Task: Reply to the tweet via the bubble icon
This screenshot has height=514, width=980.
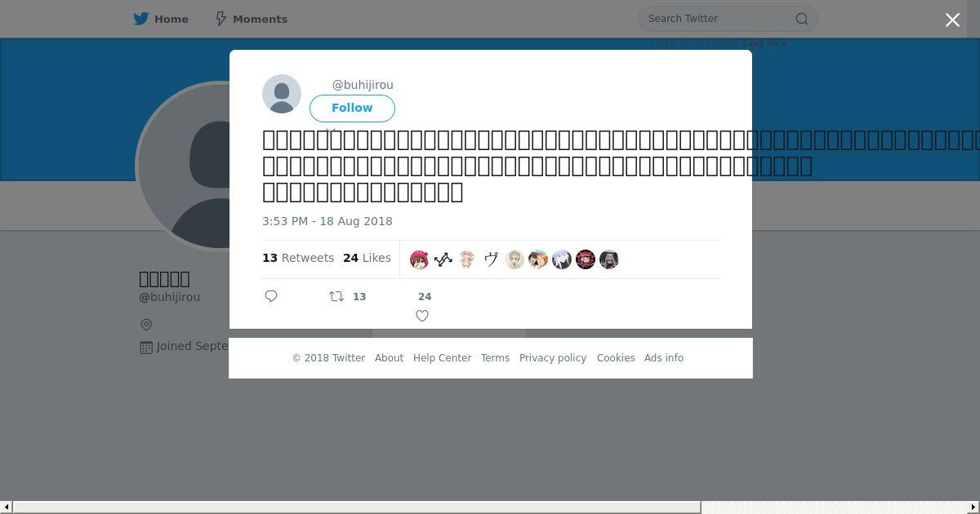Action: coord(271,296)
